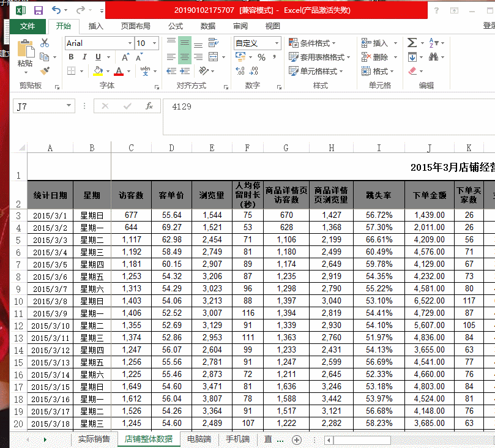Apply comma style number format

point(274,57)
